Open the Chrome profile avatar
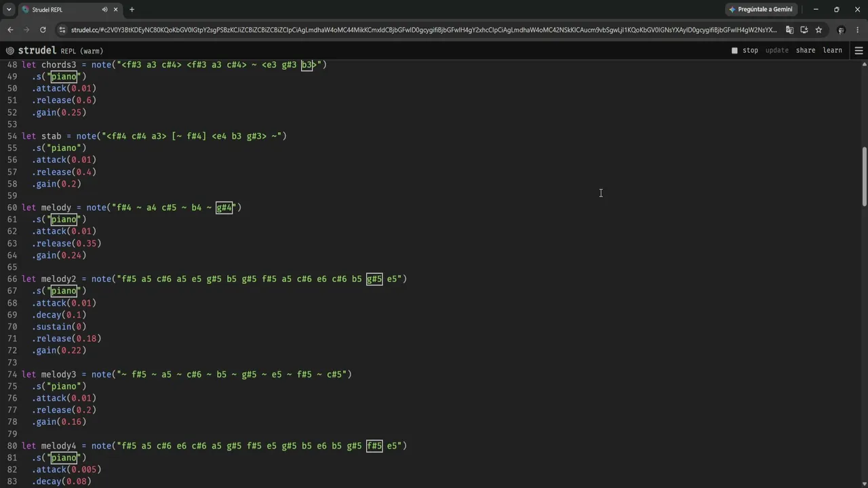This screenshot has height=488, width=868. click(x=841, y=30)
